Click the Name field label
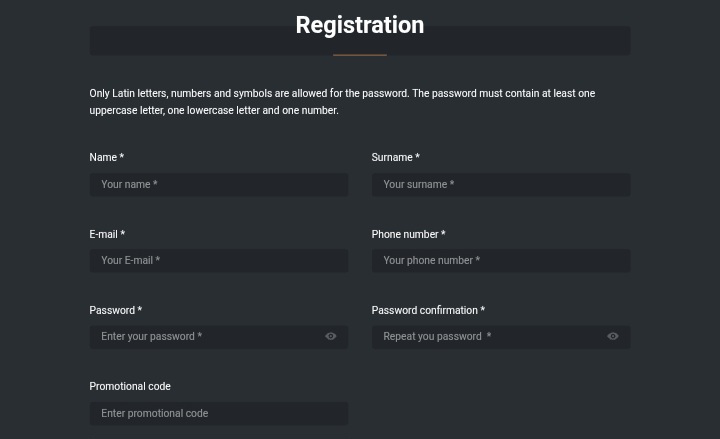The image size is (720, 439). click(x=106, y=158)
